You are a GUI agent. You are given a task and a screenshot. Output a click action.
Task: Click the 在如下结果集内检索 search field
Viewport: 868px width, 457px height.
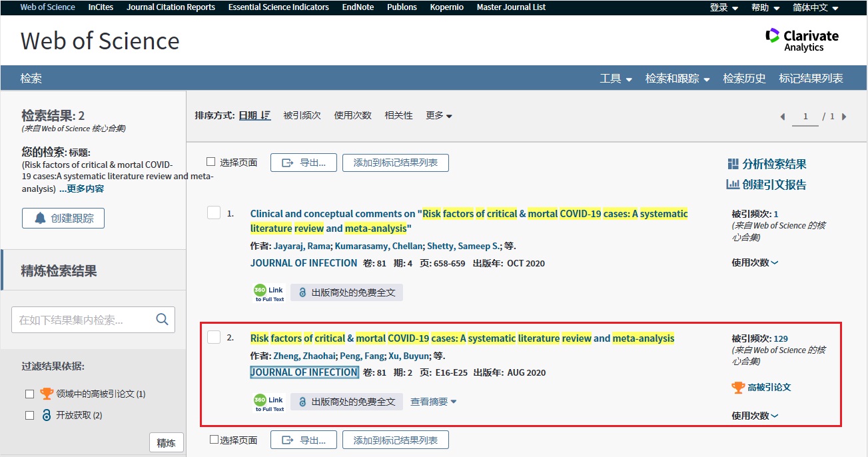(x=93, y=320)
